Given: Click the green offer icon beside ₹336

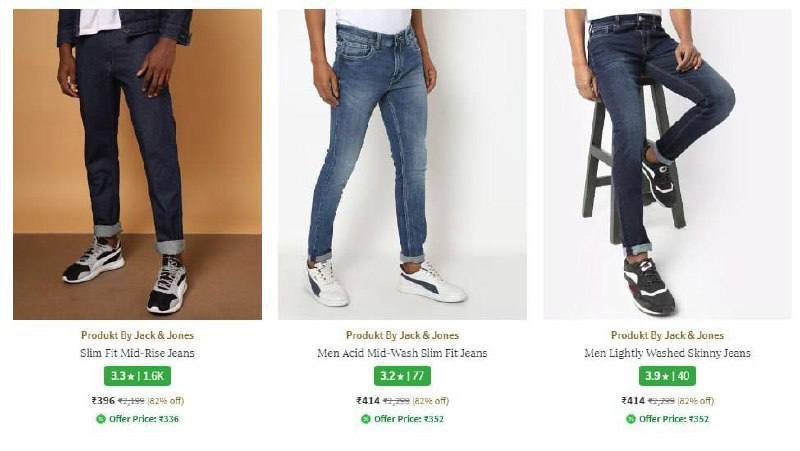Looking at the screenshot, I should (100, 419).
